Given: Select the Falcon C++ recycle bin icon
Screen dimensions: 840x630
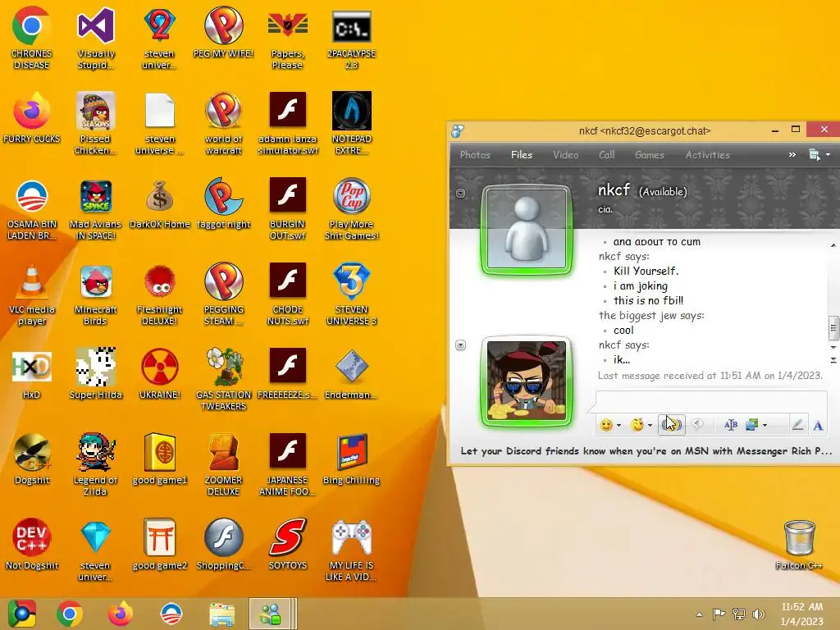Looking at the screenshot, I should tap(799, 545).
